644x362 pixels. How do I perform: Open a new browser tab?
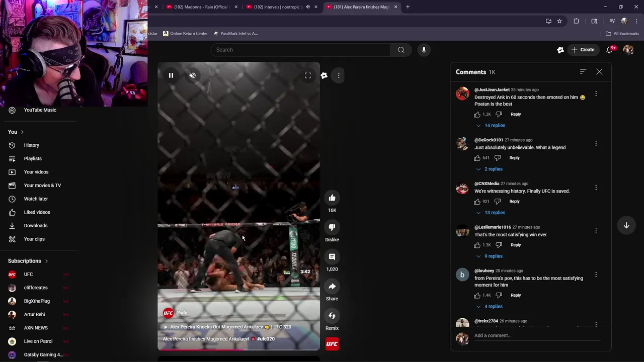408,7
